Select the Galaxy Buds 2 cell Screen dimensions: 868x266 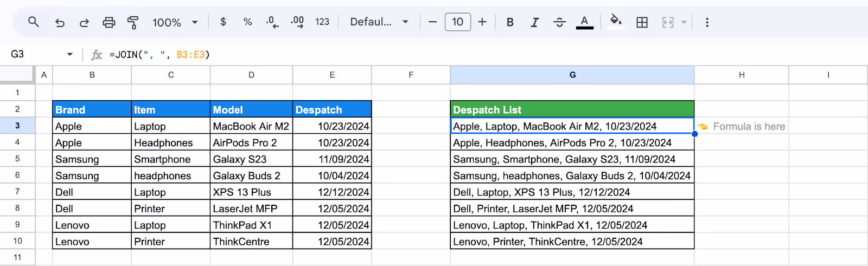[251, 176]
